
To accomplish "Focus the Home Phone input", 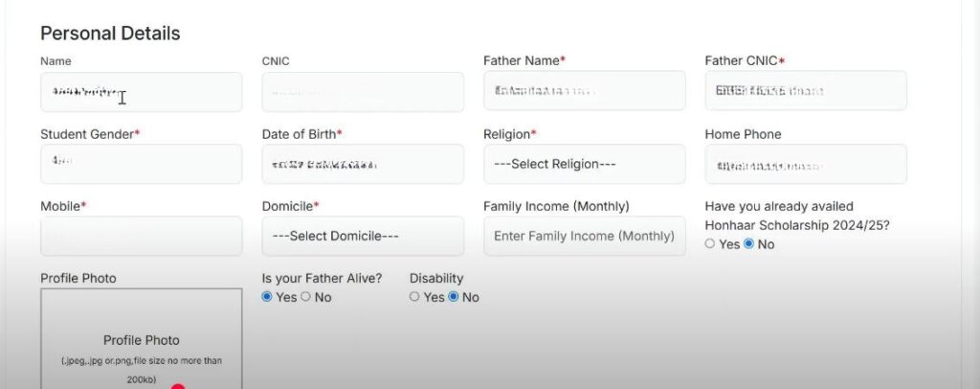I will pyautogui.click(x=806, y=164).
